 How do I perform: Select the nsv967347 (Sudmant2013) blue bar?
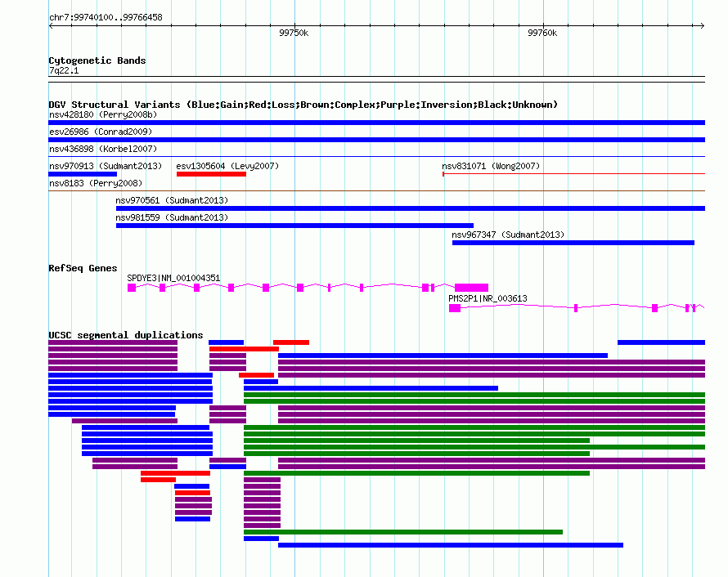coord(573,243)
